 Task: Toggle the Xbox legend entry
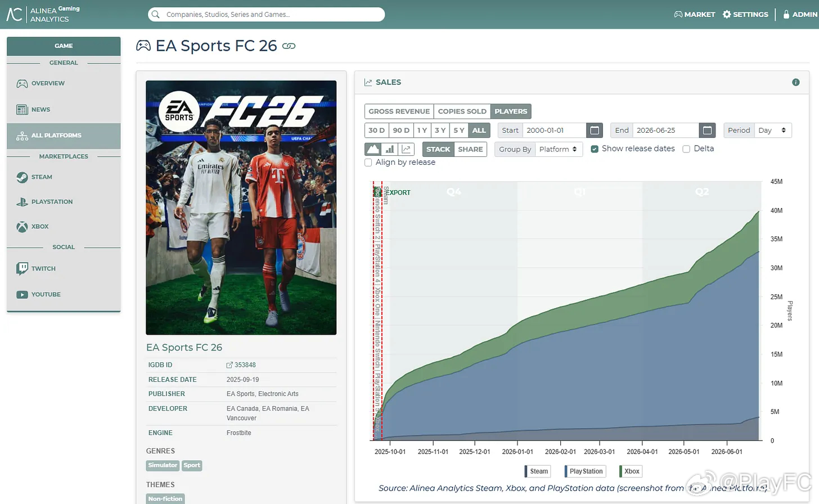coord(630,471)
